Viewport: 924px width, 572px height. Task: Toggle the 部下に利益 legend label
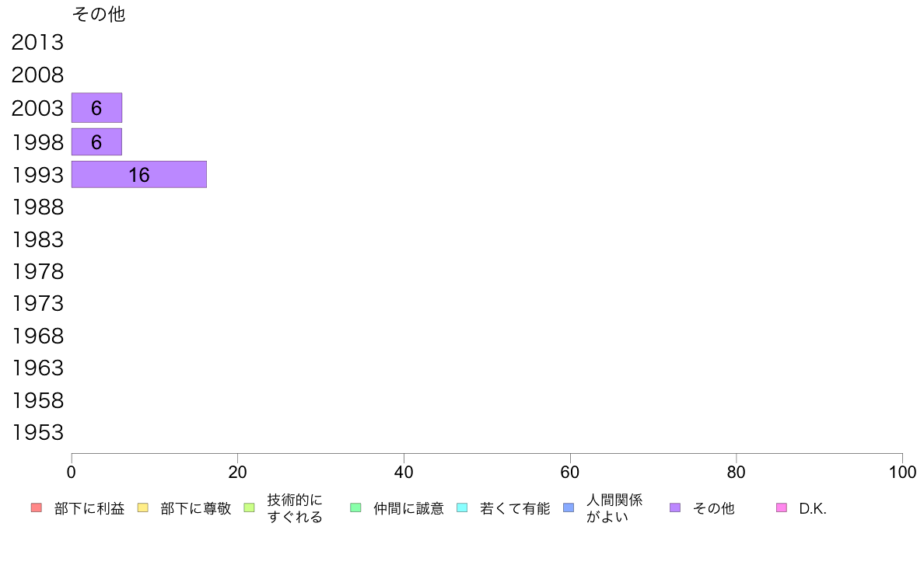point(89,508)
